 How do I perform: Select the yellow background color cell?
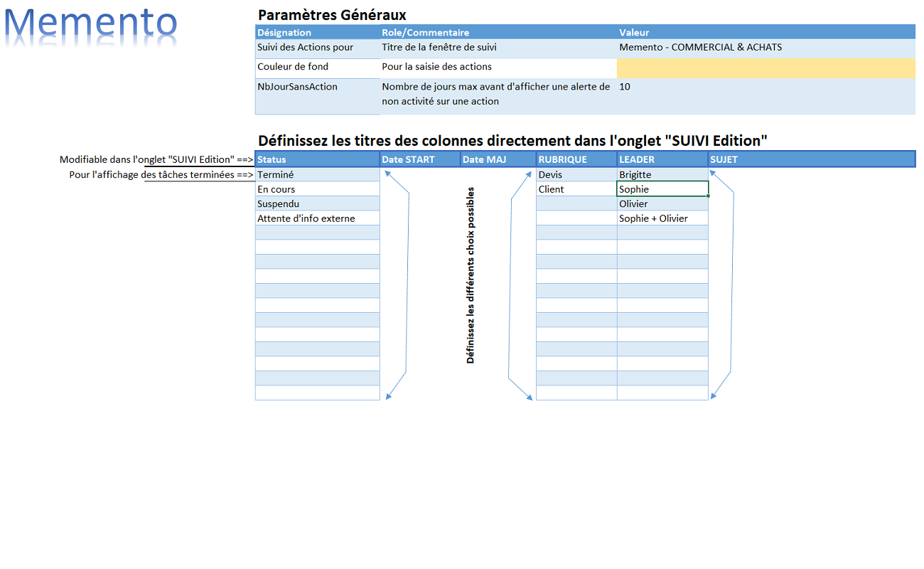tap(766, 68)
